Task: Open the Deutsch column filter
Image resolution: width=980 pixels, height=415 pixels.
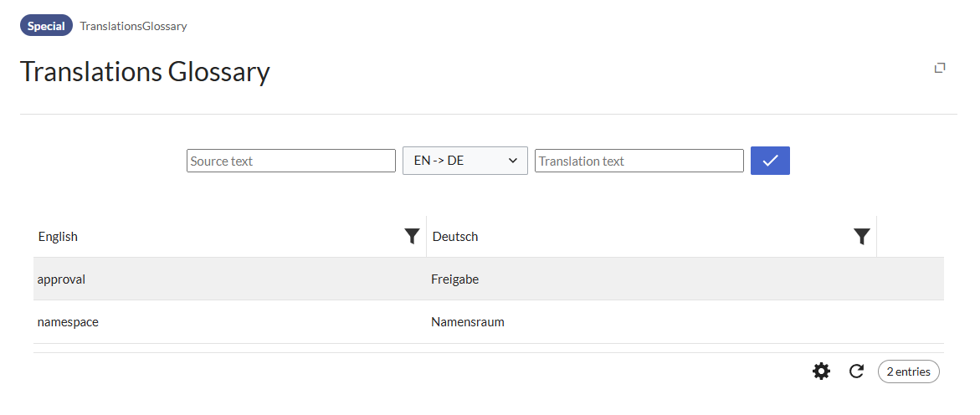Action: [862, 237]
